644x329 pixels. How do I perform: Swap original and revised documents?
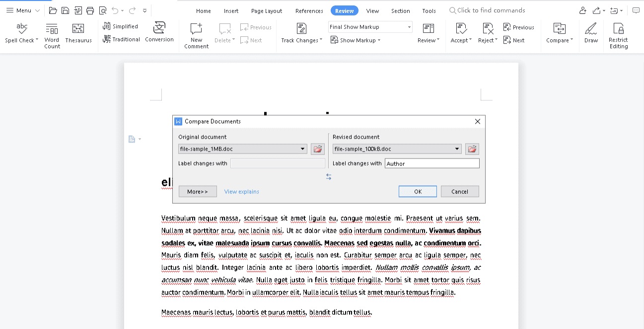[329, 176]
